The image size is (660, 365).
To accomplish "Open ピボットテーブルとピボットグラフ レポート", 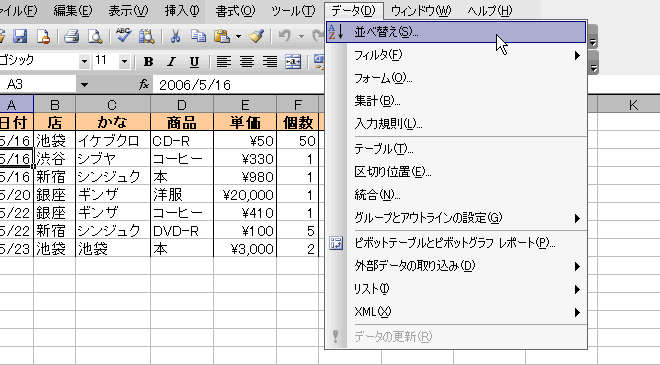I will [x=456, y=243].
